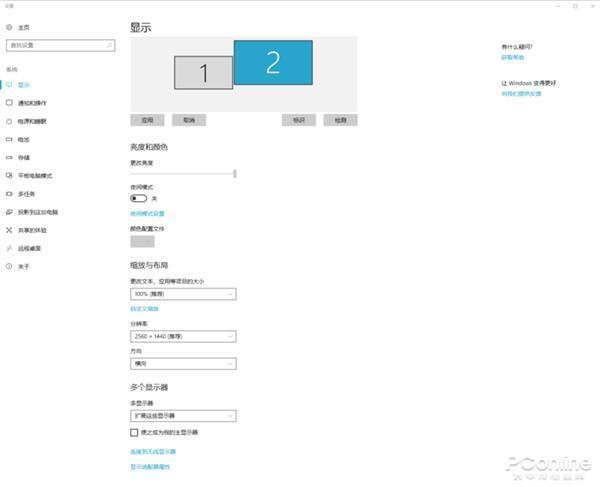The height and width of the screenshot is (487, 600).
Task: Select Power & sleep (电源和睡眠) icon
Action: pyautogui.click(x=10, y=121)
